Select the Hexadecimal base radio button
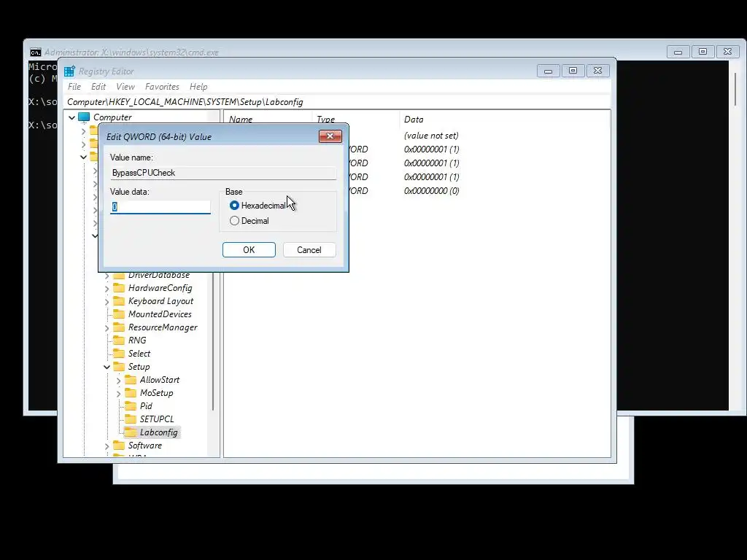747x560 pixels. click(x=234, y=205)
